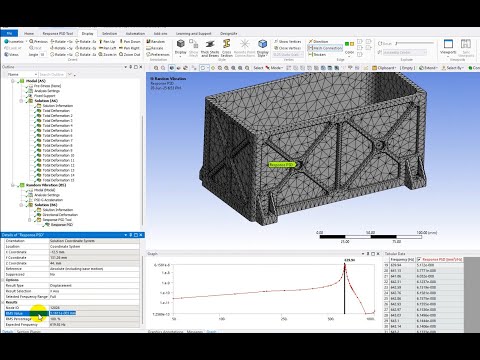Click Zoom Out in Orient group
Image resolution: width=480 pixels, height=360 pixels.
[x=130, y=54]
